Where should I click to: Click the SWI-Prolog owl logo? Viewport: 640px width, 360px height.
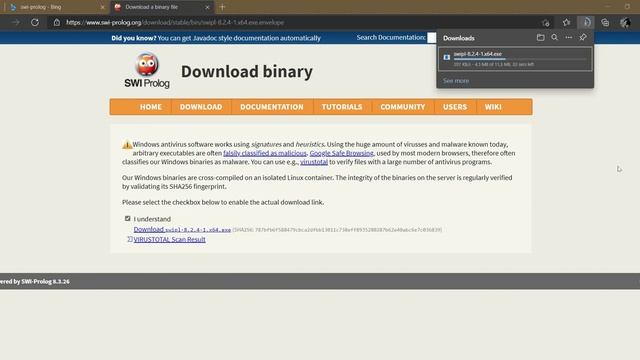pyautogui.click(x=147, y=70)
